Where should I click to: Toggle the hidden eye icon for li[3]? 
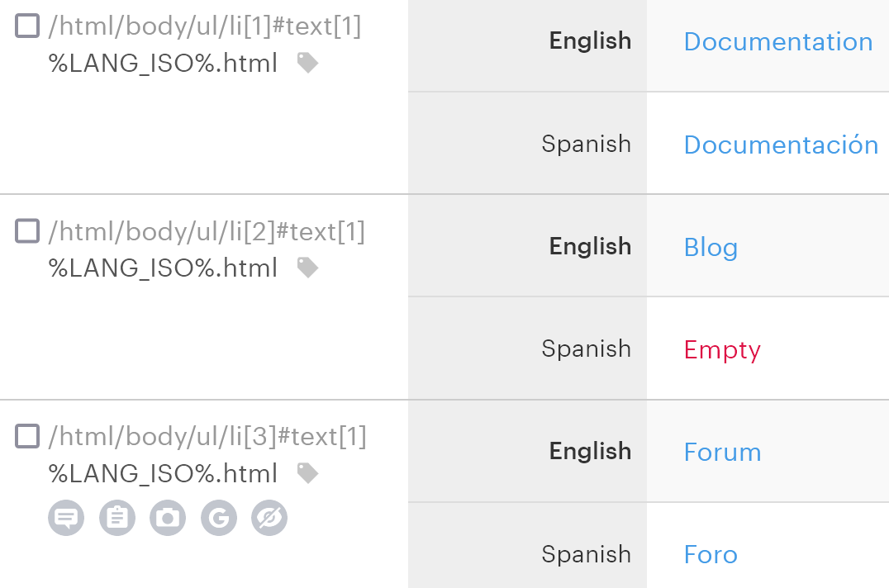click(269, 518)
